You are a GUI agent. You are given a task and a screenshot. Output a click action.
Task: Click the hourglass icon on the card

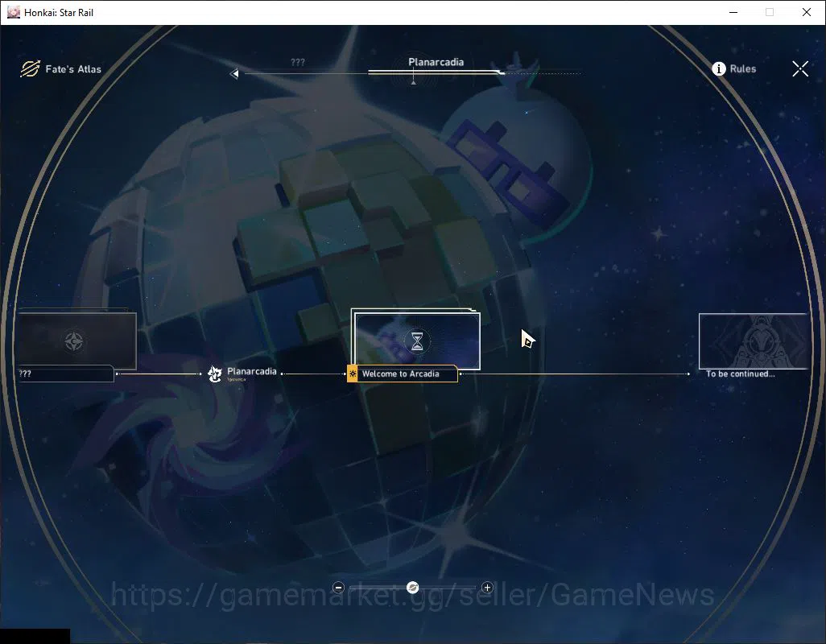click(417, 341)
